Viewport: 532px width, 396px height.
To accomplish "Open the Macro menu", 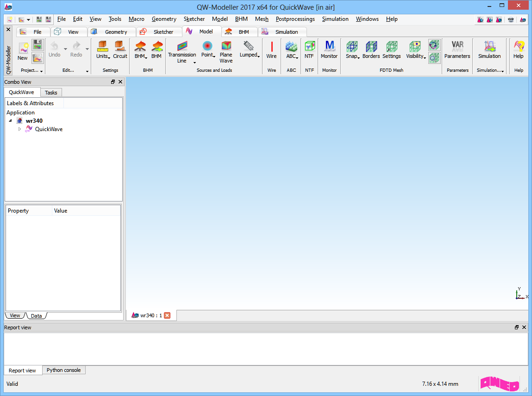I will [x=137, y=19].
